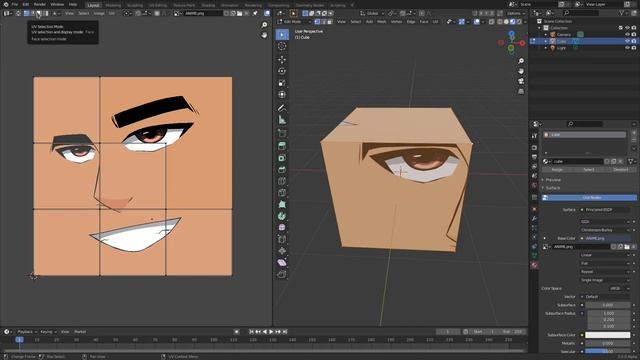Image resolution: width=640 pixels, height=360 pixels.
Task: Click the Use Nodes button
Action: [x=589, y=198]
